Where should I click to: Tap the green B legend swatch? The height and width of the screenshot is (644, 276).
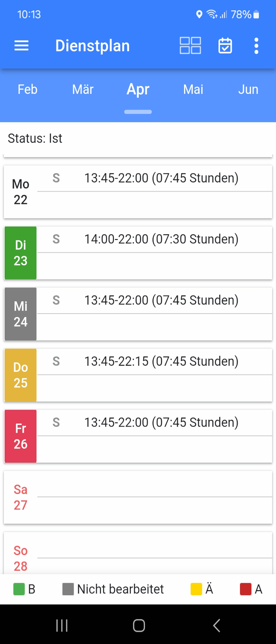click(19, 589)
